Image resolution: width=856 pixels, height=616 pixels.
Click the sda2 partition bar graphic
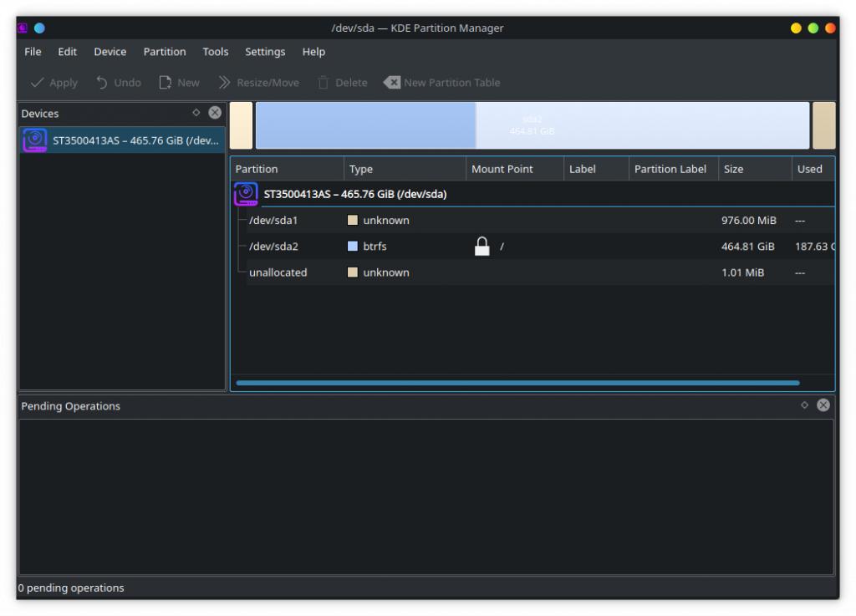(x=532, y=125)
